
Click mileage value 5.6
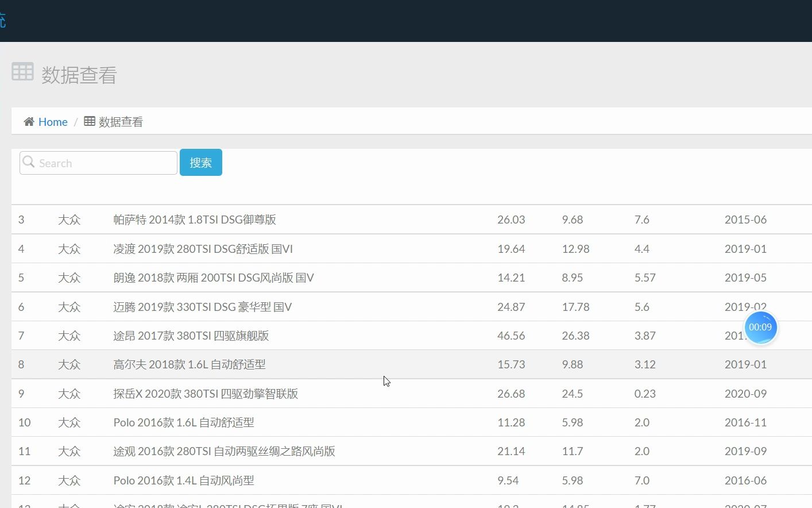coord(642,307)
